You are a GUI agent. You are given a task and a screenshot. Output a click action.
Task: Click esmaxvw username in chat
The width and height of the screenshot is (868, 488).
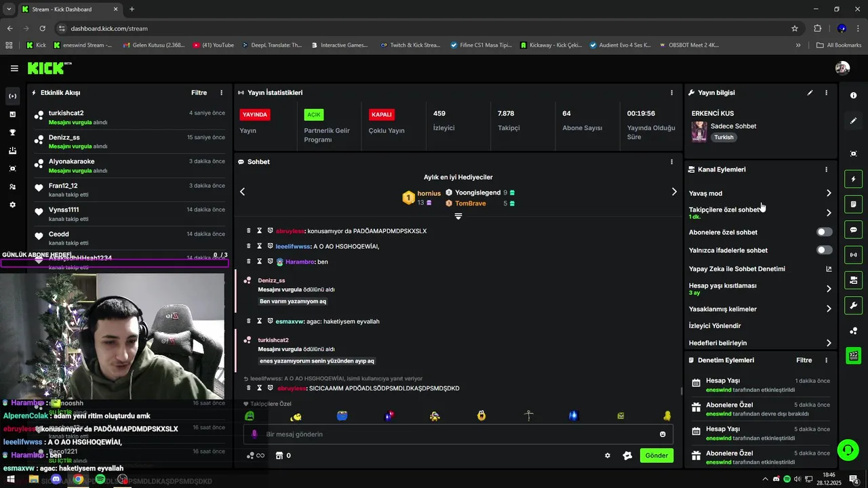(290, 321)
